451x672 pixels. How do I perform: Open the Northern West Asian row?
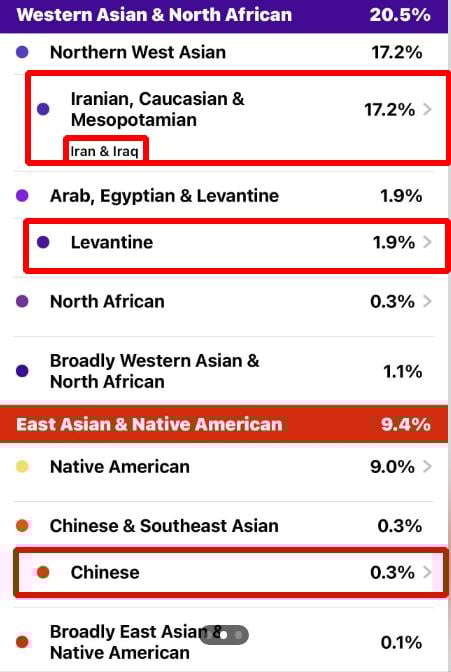point(223,52)
